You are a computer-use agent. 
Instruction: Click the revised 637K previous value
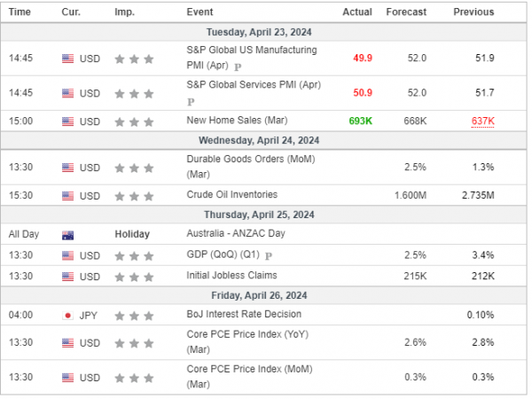[483, 121]
